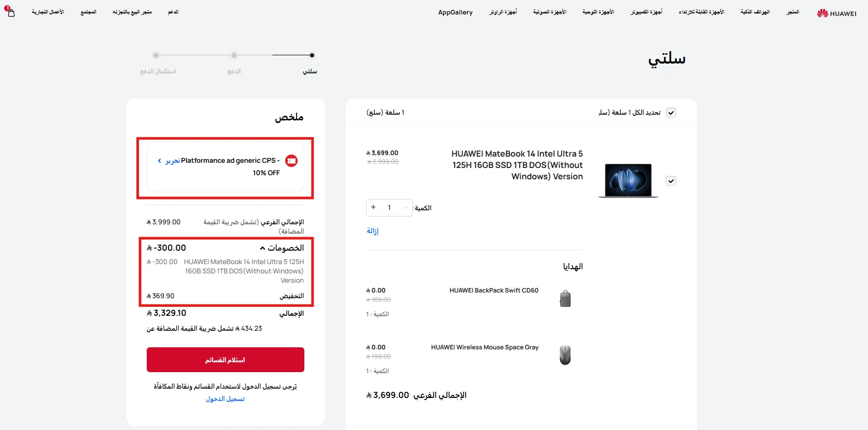
Task: Click the استكمال الدفع step marker
Action: pyautogui.click(x=156, y=55)
